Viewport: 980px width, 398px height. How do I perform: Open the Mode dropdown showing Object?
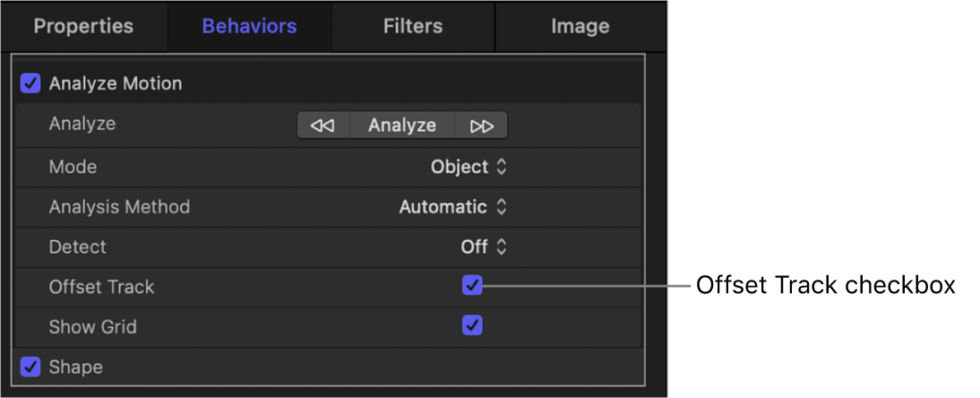[469, 167]
